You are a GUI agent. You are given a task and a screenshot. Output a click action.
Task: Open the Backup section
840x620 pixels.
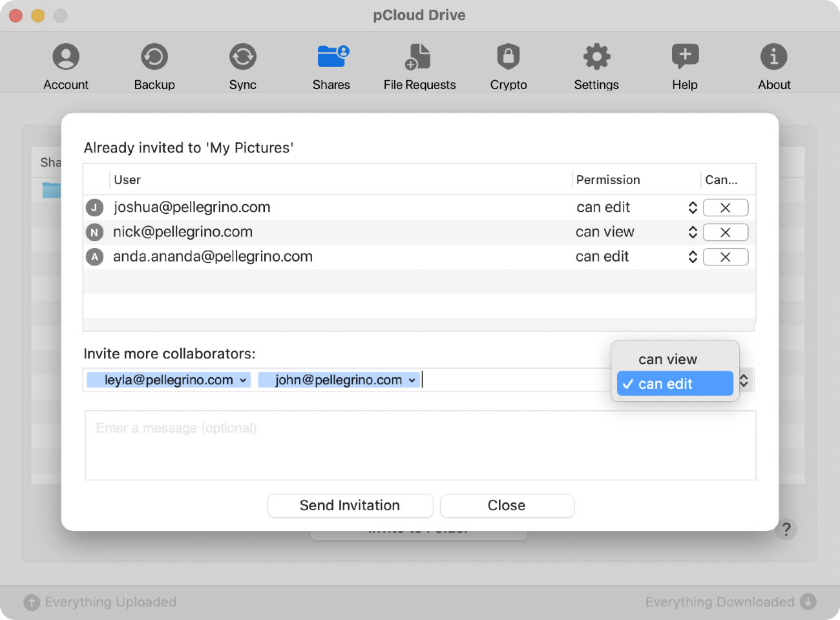[154, 67]
